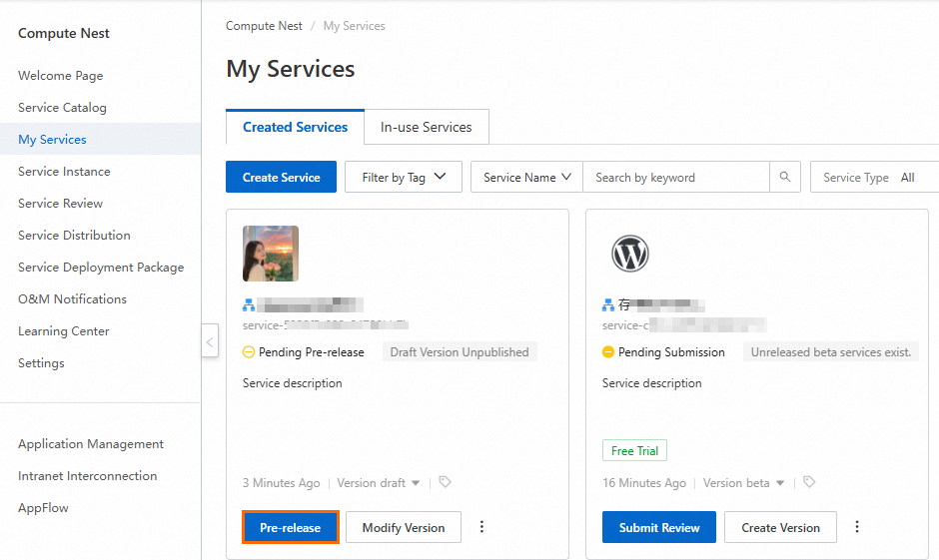Screen dimensions: 939x560
Task: Open more options for the draft service
Action: (x=482, y=527)
